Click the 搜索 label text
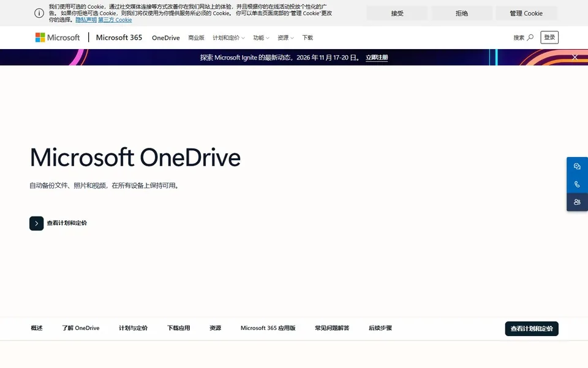The height and width of the screenshot is (368, 588). tap(519, 37)
